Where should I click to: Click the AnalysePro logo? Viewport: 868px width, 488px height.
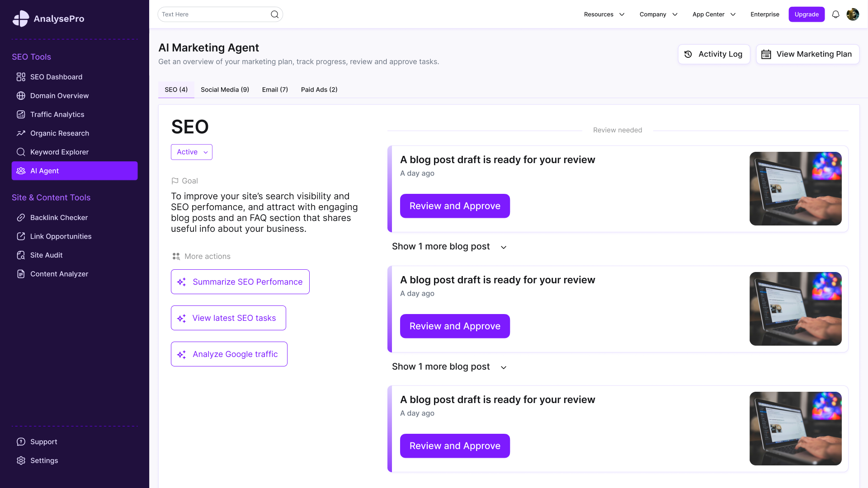click(48, 19)
